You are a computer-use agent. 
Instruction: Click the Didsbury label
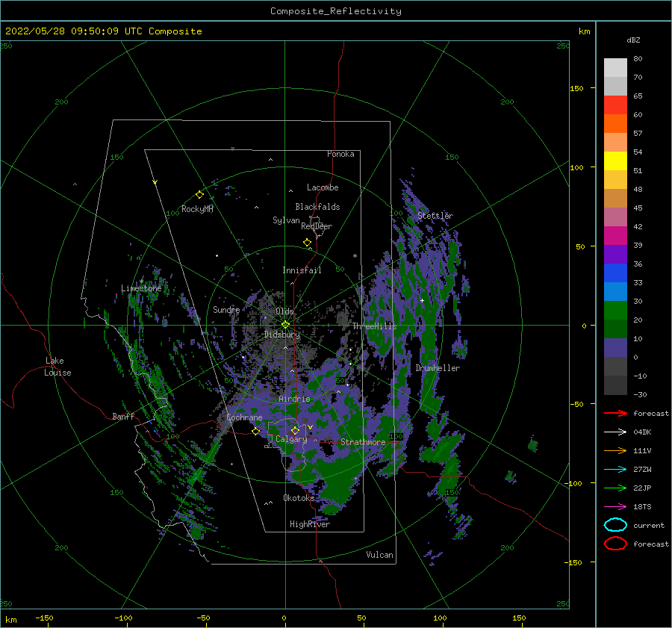point(282,335)
